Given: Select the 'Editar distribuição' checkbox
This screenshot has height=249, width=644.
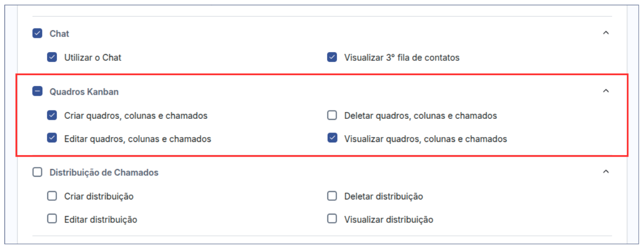Looking at the screenshot, I should 52,219.
